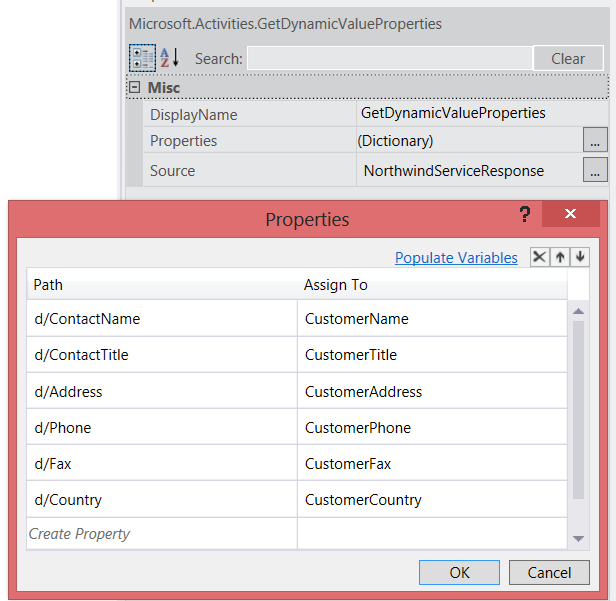Click the properties list scrollbar thumb
The height and width of the screenshot is (601, 616).
[x=578, y=410]
